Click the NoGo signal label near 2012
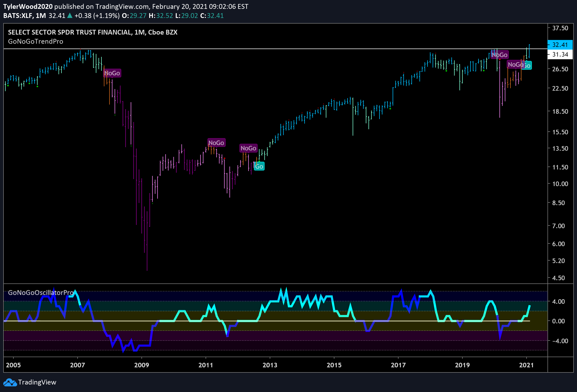This screenshot has height=392, width=577. pyautogui.click(x=249, y=148)
